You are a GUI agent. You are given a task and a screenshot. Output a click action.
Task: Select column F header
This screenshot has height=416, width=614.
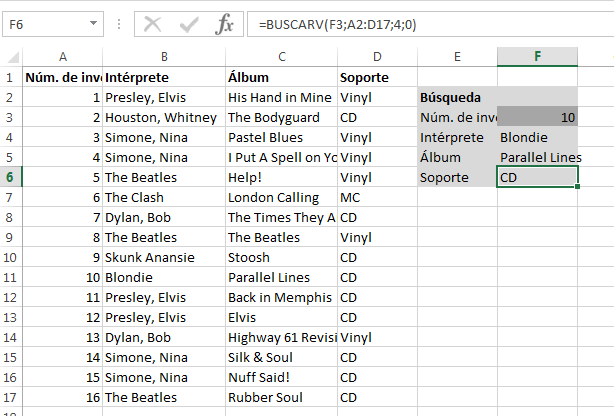(537, 57)
